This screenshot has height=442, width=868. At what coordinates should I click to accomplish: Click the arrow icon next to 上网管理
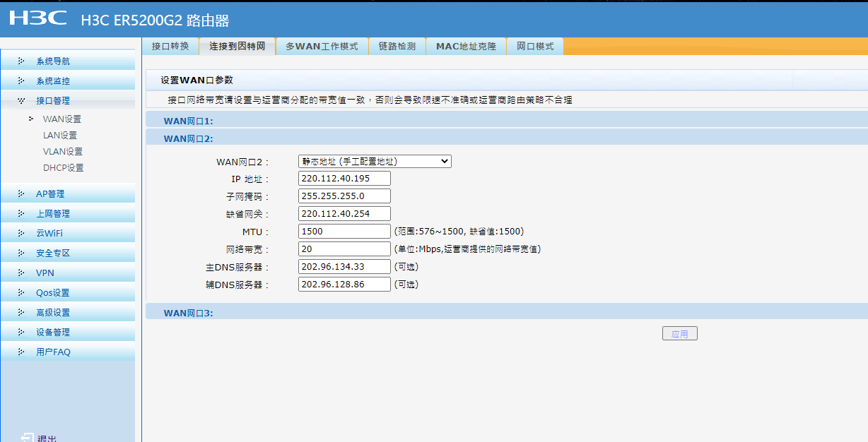pos(21,214)
